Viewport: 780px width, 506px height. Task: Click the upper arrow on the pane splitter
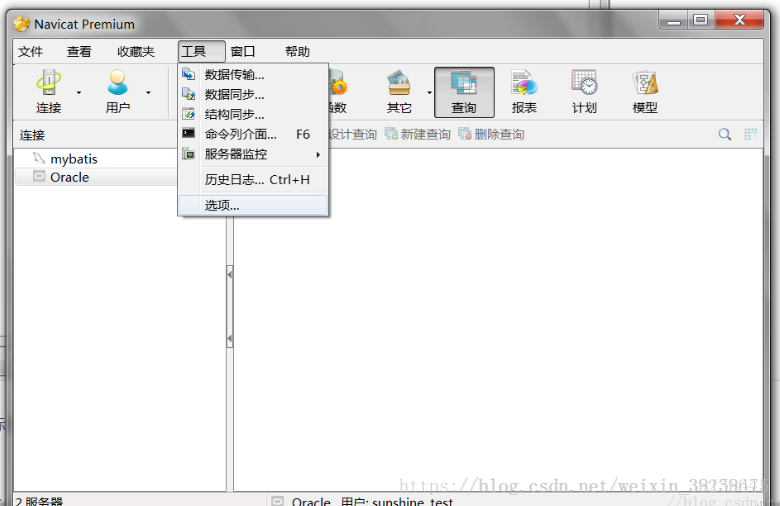click(x=229, y=275)
